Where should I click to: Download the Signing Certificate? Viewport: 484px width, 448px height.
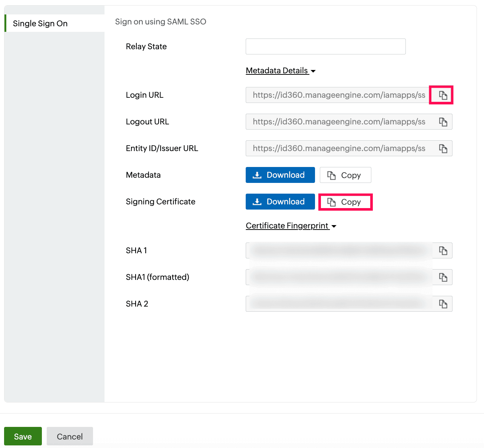coord(280,201)
